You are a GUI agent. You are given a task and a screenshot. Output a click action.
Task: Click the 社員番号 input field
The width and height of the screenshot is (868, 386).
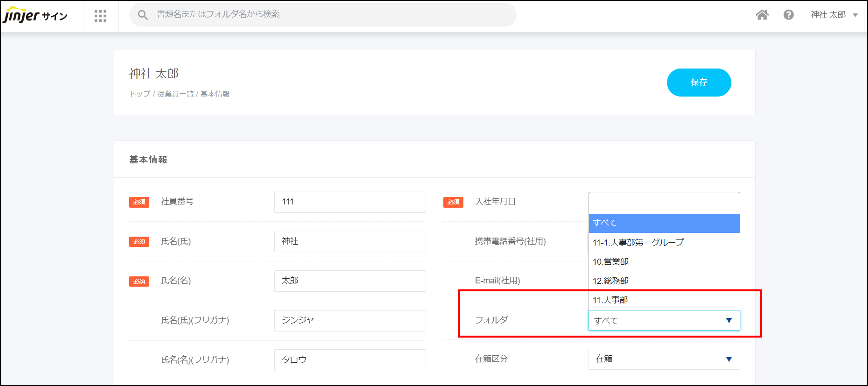click(x=350, y=202)
